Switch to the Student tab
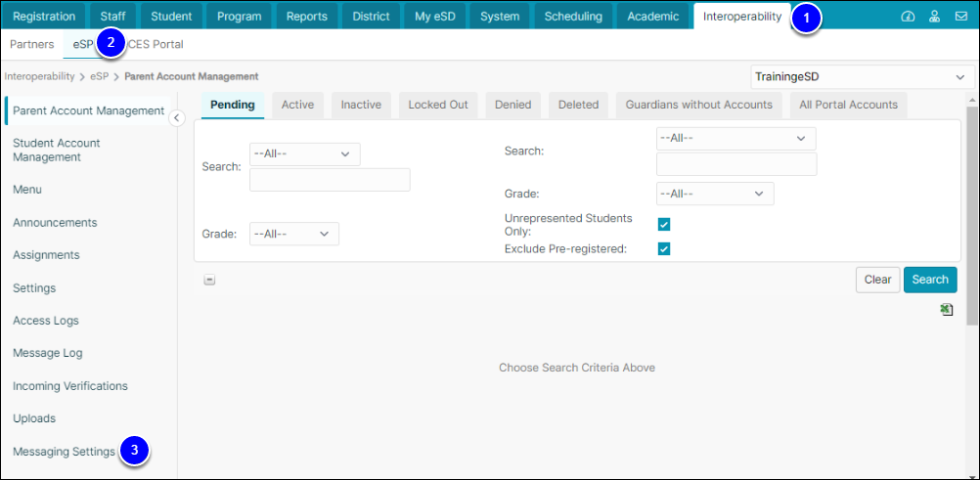The image size is (980, 480). tap(170, 17)
